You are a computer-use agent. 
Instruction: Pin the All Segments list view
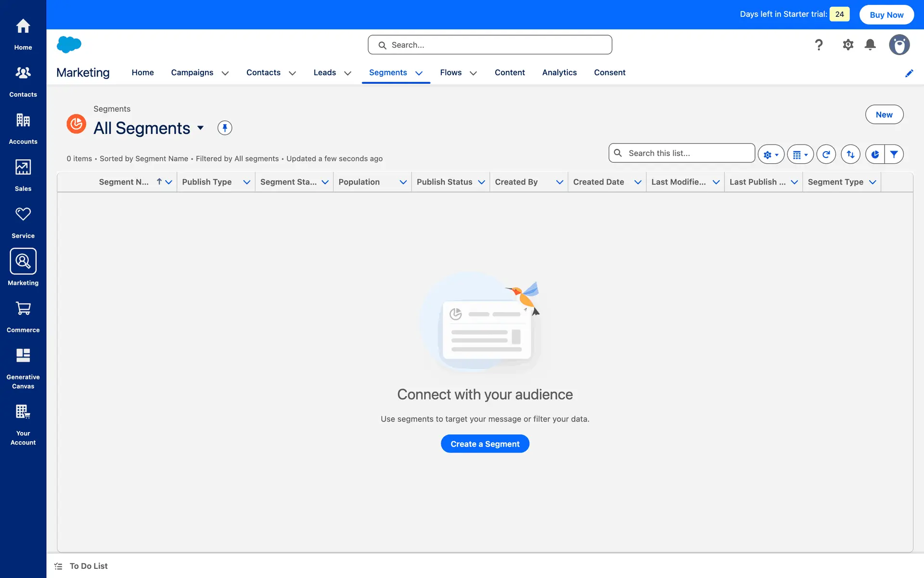click(x=225, y=128)
